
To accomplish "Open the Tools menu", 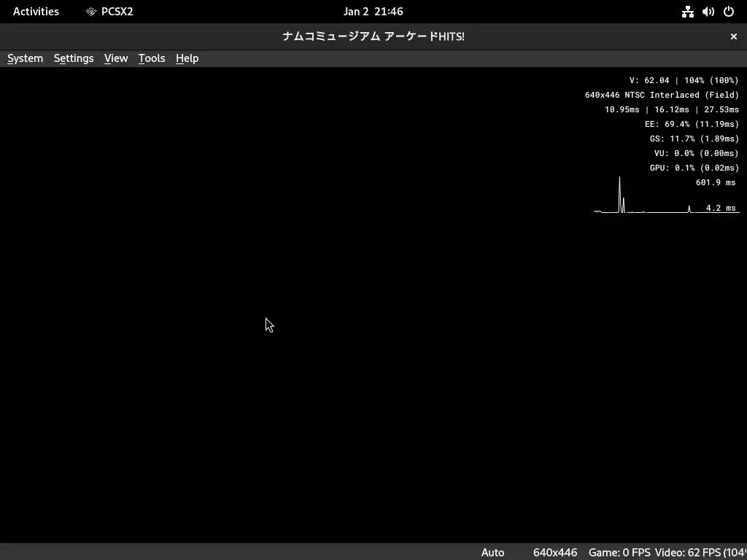I will point(152,58).
